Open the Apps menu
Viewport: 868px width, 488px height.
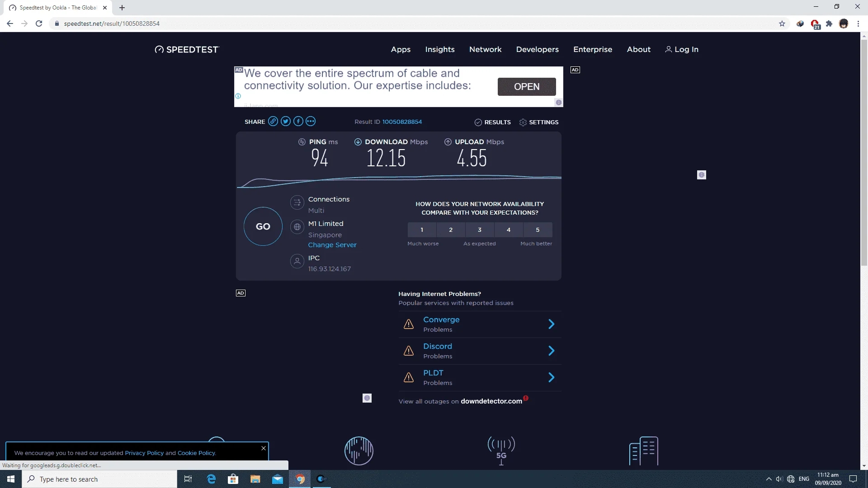[x=401, y=49]
